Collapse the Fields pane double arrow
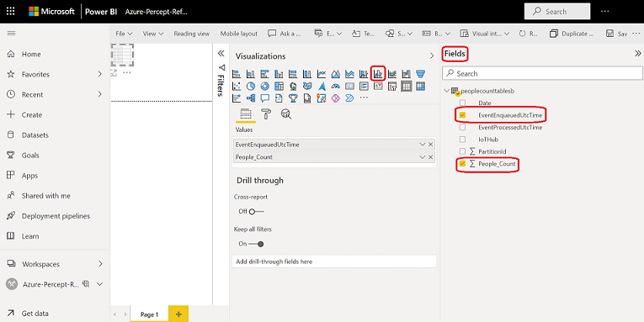Image resolution: width=644 pixels, height=322 pixels. [x=637, y=53]
